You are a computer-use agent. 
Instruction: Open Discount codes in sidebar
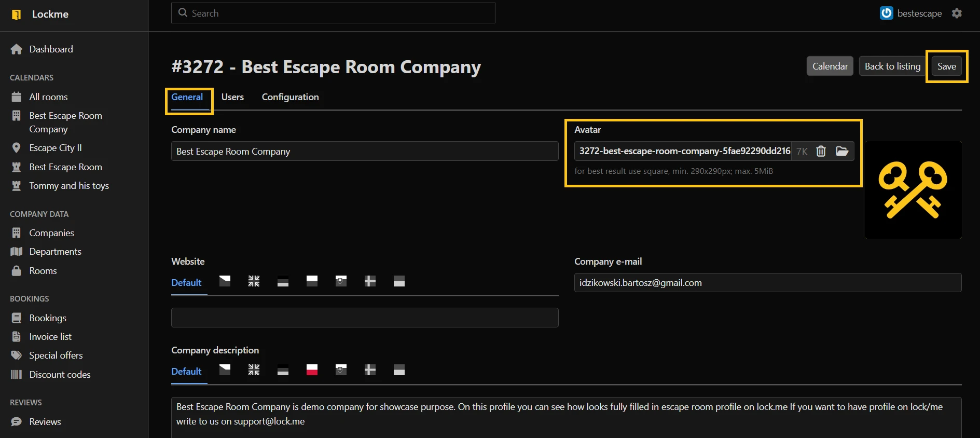coord(60,375)
